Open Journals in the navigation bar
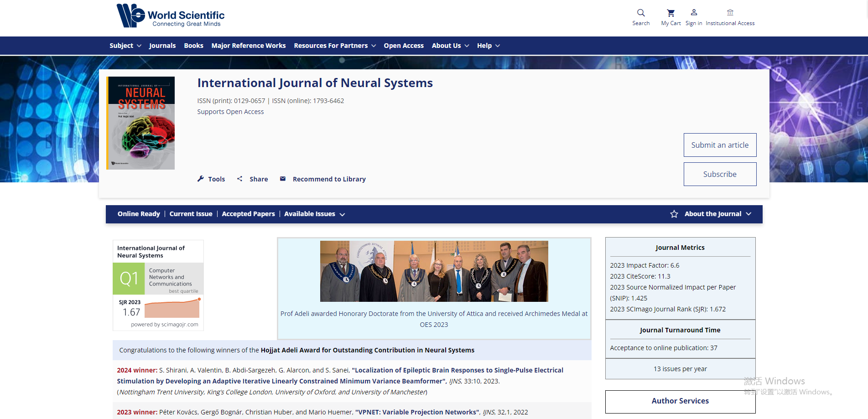 point(162,46)
